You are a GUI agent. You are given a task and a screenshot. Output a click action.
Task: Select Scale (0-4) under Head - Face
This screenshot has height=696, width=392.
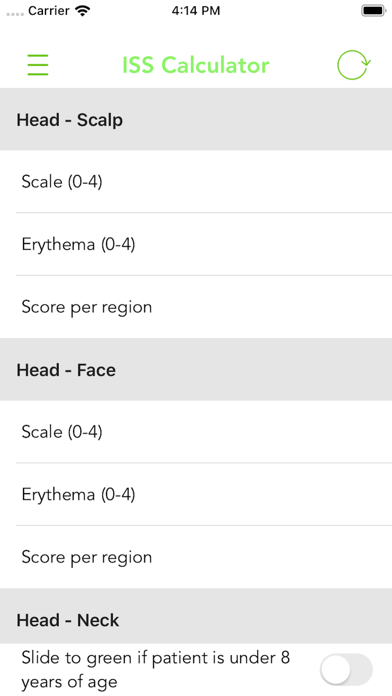coord(196,432)
